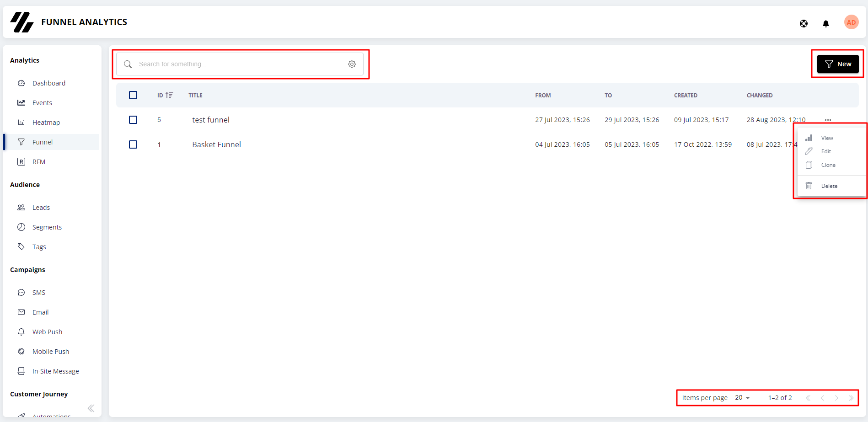
Task: Open three-dots menu for test funnel row
Action: (x=828, y=120)
